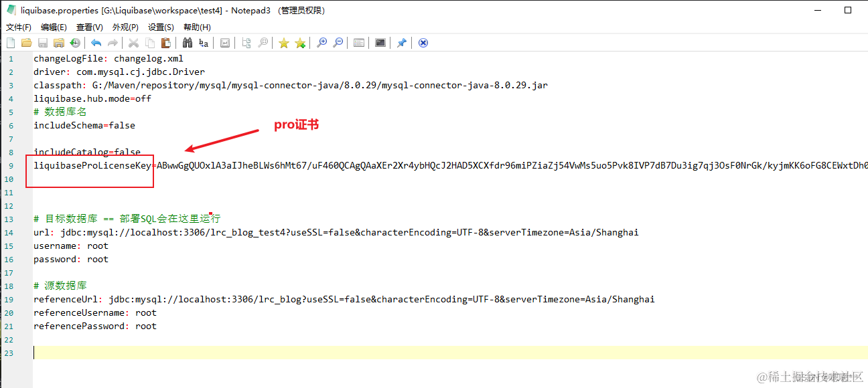868x388 pixels.
Task: Open the 查看(V) menu
Action: click(x=90, y=27)
